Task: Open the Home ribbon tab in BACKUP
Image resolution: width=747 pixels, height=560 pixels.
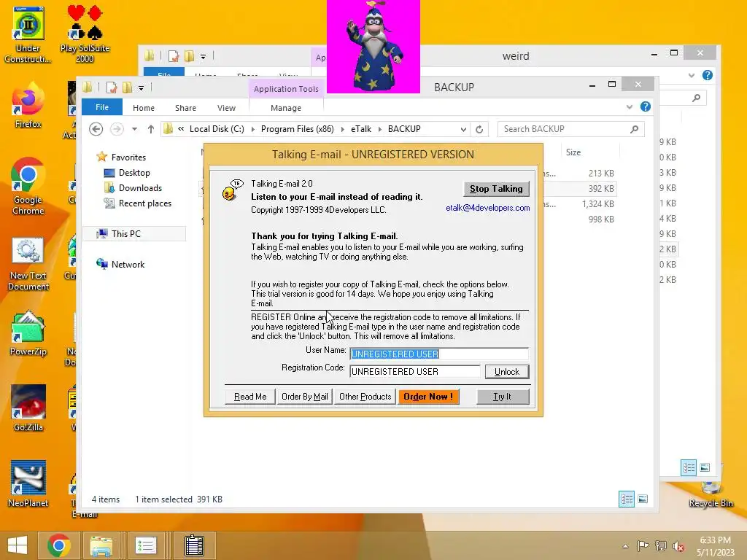Action: coord(144,108)
